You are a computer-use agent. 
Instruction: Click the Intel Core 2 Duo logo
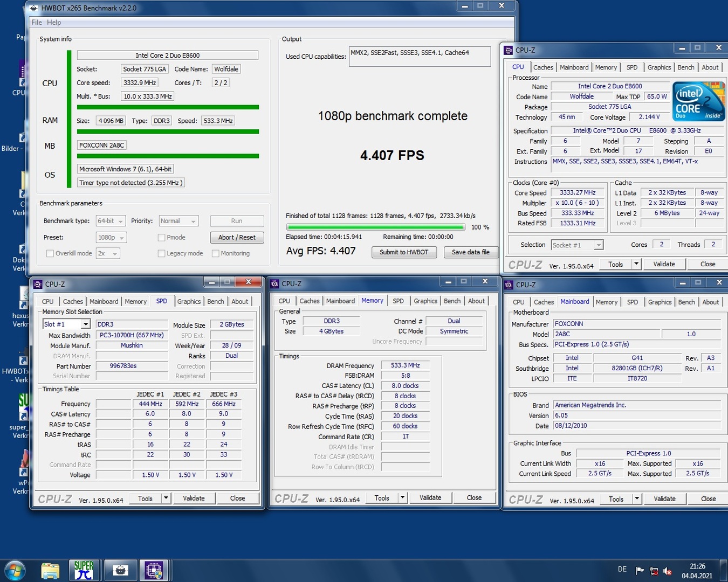(x=698, y=101)
